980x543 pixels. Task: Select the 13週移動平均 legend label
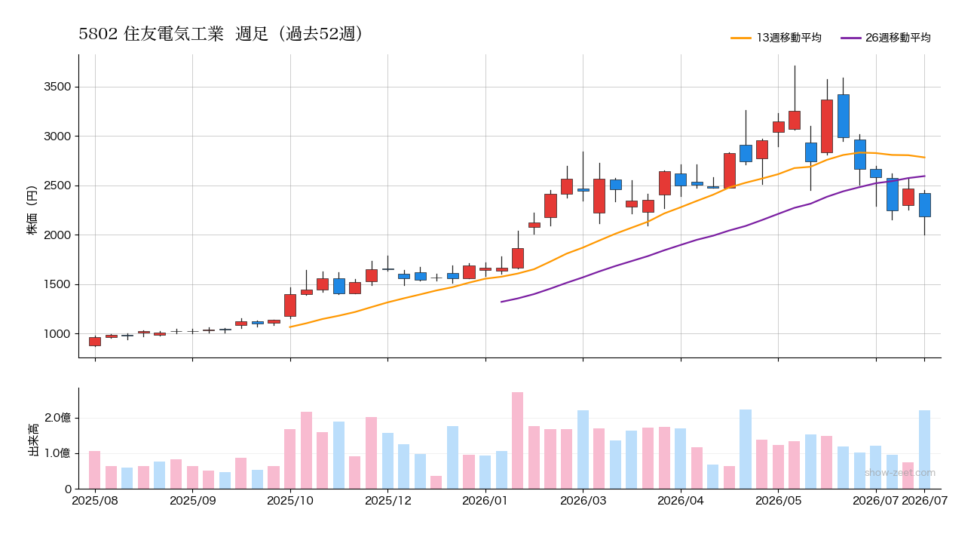tap(789, 38)
